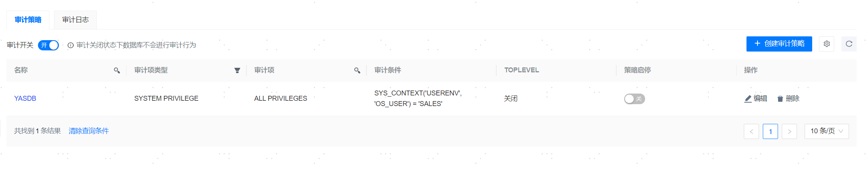Image resolution: width=868 pixels, height=178 pixels.
Task: Select page number 1 in pagination
Action: [770, 131]
